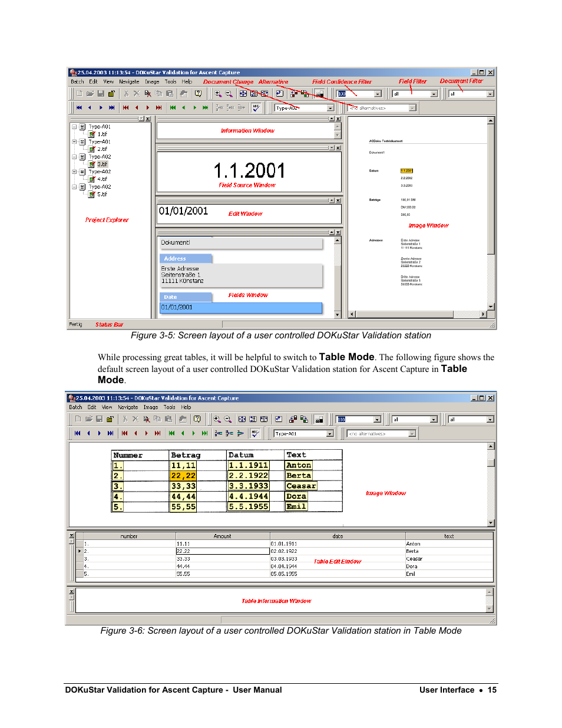Click red first-record arrow in Figure 3-5 window
562x728 pixels.
tap(125, 108)
